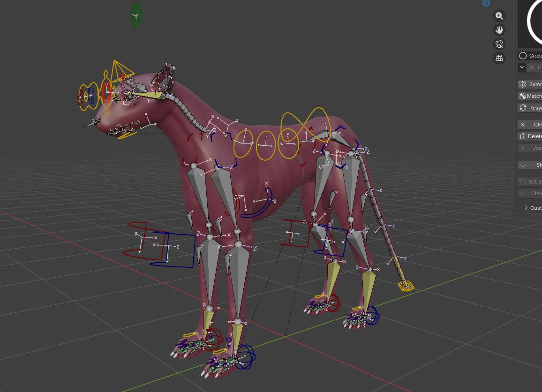This screenshot has height=392, width=542.
Task: Select the yellow cage control at tail tip
Action: coord(406,286)
